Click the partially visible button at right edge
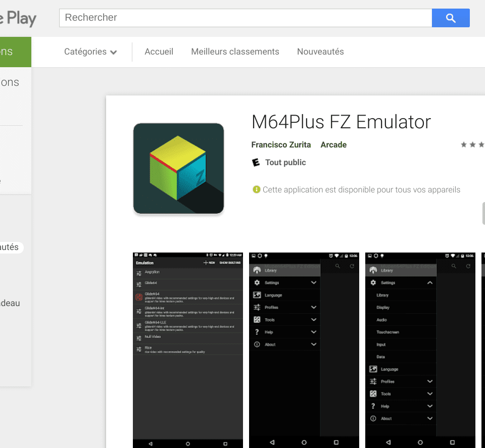Viewport: 485px width, 448px height. coord(483,213)
